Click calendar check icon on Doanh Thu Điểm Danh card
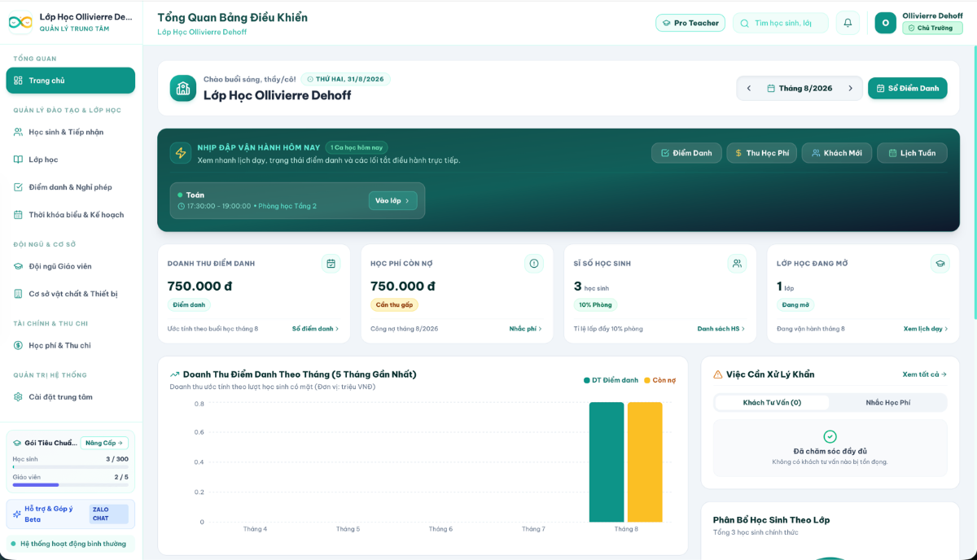977x560 pixels. [331, 264]
